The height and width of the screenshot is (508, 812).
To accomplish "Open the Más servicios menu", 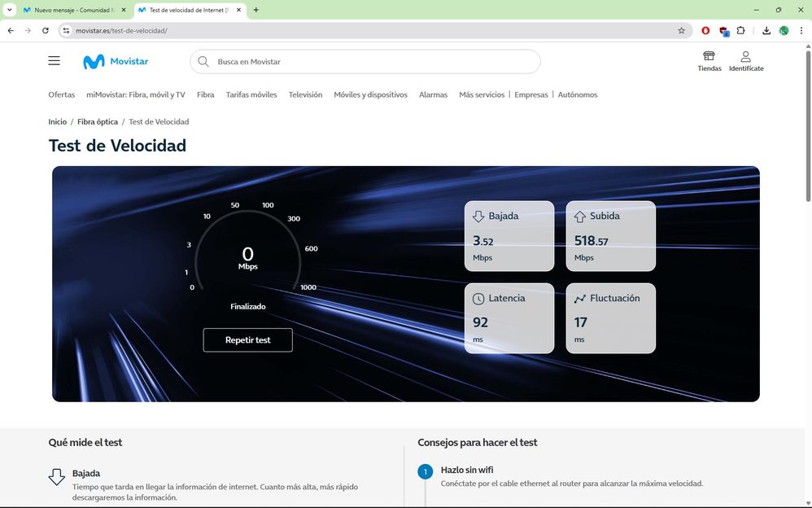I will 482,94.
